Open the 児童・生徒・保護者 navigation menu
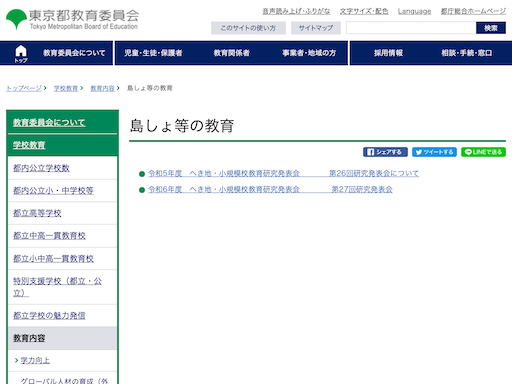Viewport: 512px width, 384px height. [153, 53]
